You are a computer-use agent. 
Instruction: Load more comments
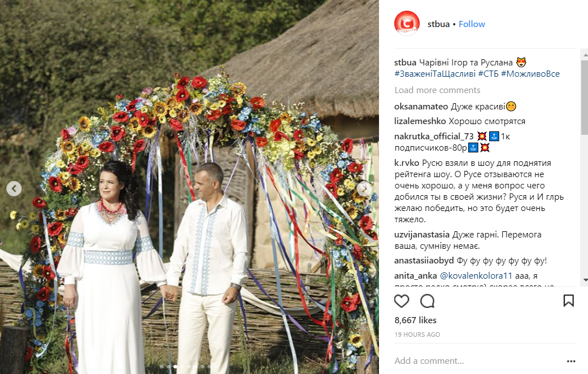pos(437,90)
